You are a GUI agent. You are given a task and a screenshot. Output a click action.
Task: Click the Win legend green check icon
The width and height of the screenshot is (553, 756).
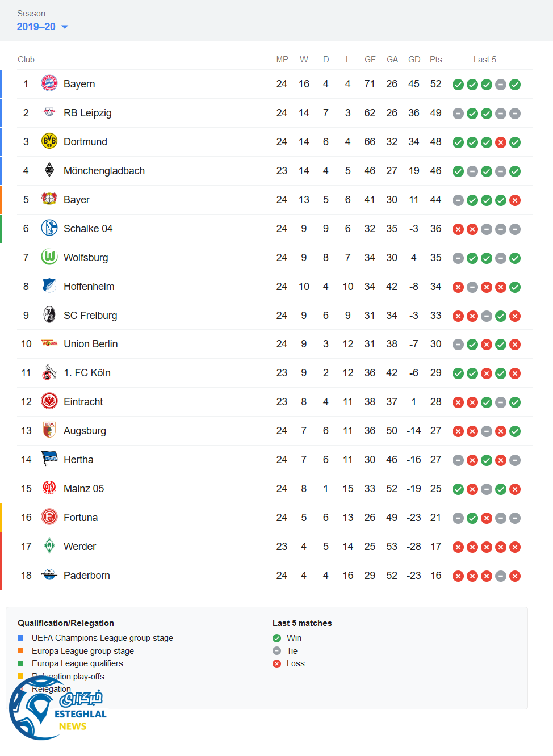tap(276, 638)
